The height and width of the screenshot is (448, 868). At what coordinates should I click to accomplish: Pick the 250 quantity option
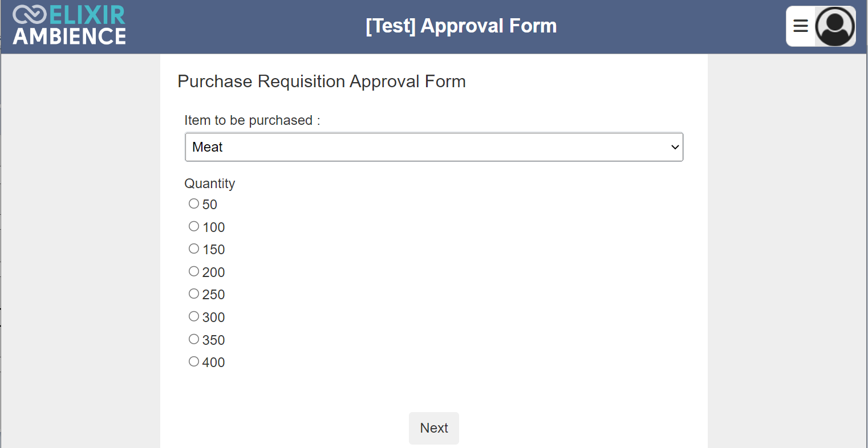point(194,294)
